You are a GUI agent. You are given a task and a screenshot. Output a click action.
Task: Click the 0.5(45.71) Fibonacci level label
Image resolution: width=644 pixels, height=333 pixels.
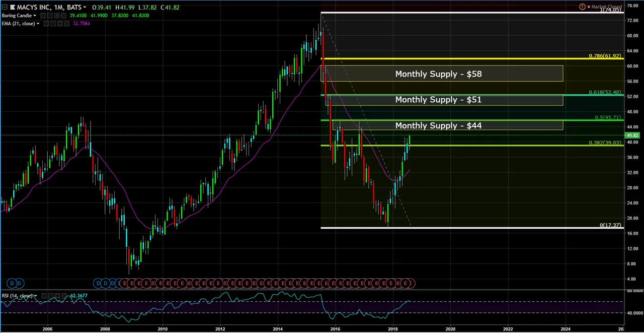click(x=608, y=117)
